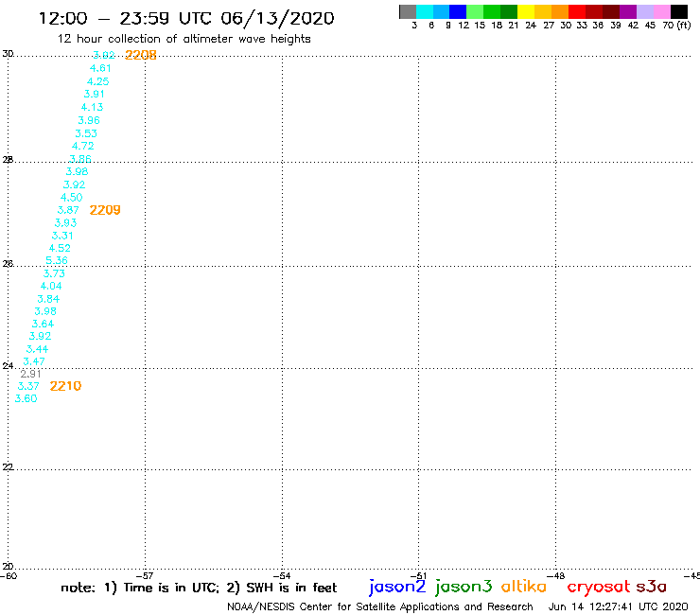This screenshot has width=700, height=615.
Task: Click the orange time label 2210
Action: [65, 386]
